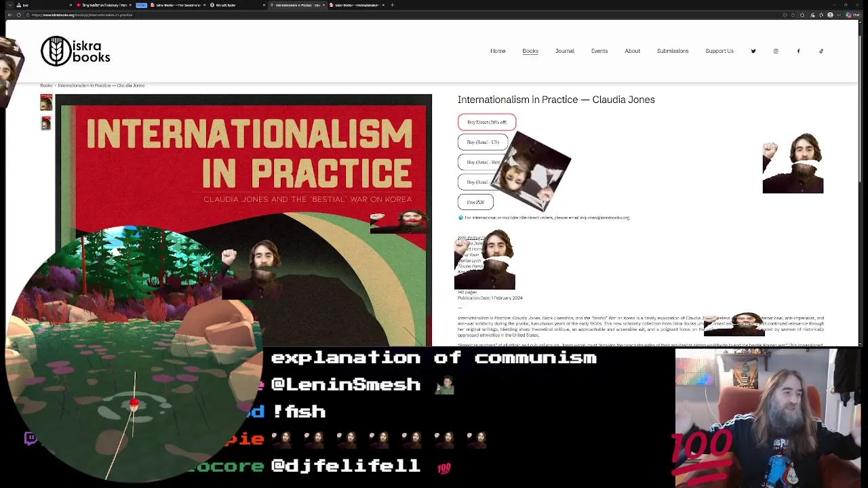868x488 pixels.
Task: Switch to the first Live tab
Action: (x=44, y=5)
